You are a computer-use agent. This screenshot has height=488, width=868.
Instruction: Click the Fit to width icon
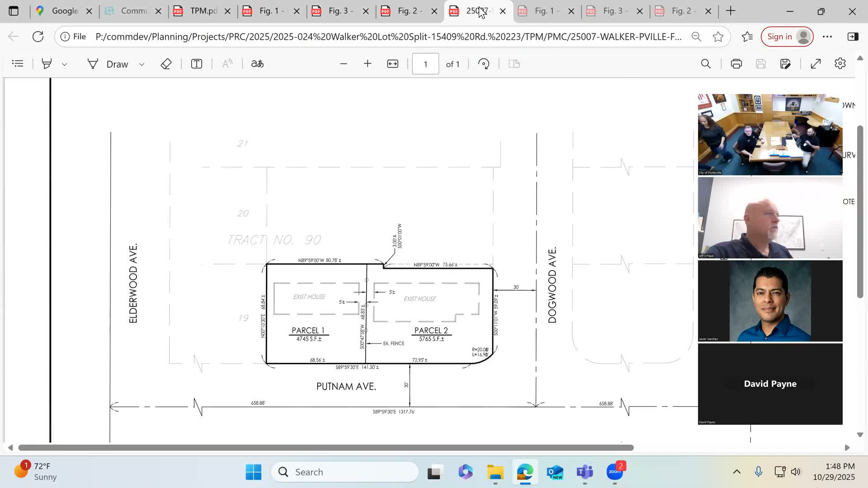[x=392, y=64]
